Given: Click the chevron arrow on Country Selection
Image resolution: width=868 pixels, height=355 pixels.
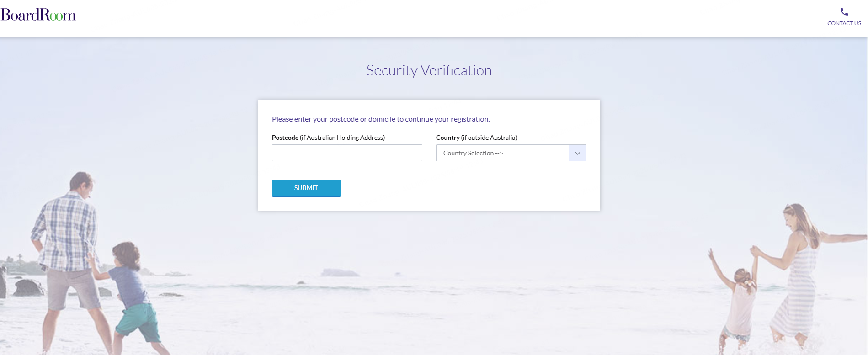Looking at the screenshot, I should 577,153.
